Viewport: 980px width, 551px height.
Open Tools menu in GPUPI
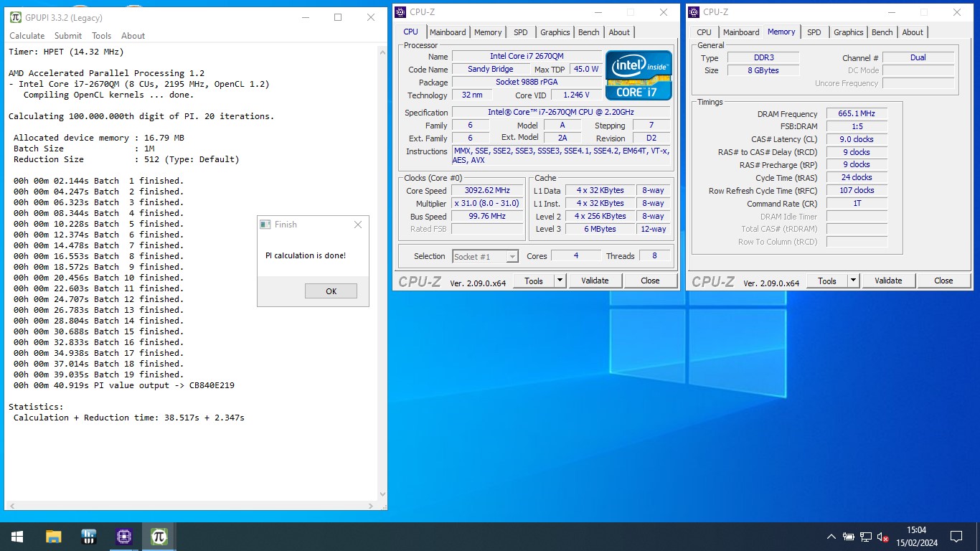click(101, 36)
